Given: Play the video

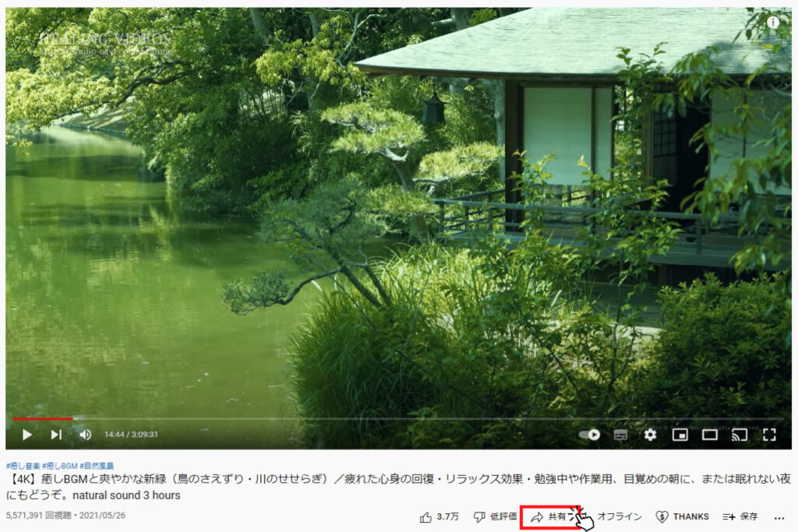Looking at the screenshot, I should click(x=27, y=435).
